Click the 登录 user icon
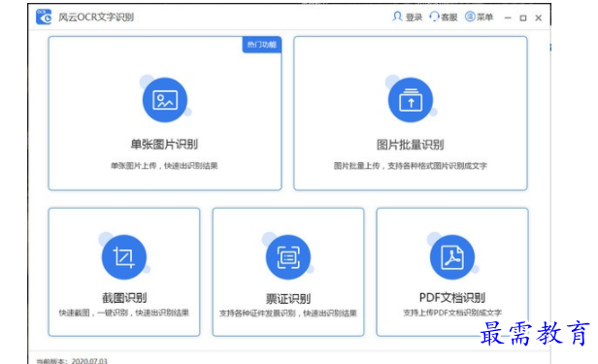Image resolution: width=598 pixels, height=364 pixels. pyautogui.click(x=397, y=17)
